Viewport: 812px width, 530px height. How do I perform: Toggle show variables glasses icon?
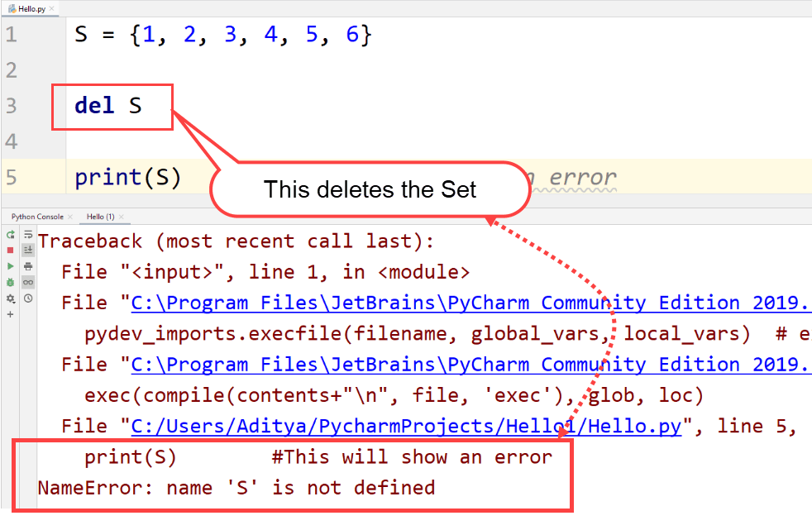pyautogui.click(x=28, y=283)
